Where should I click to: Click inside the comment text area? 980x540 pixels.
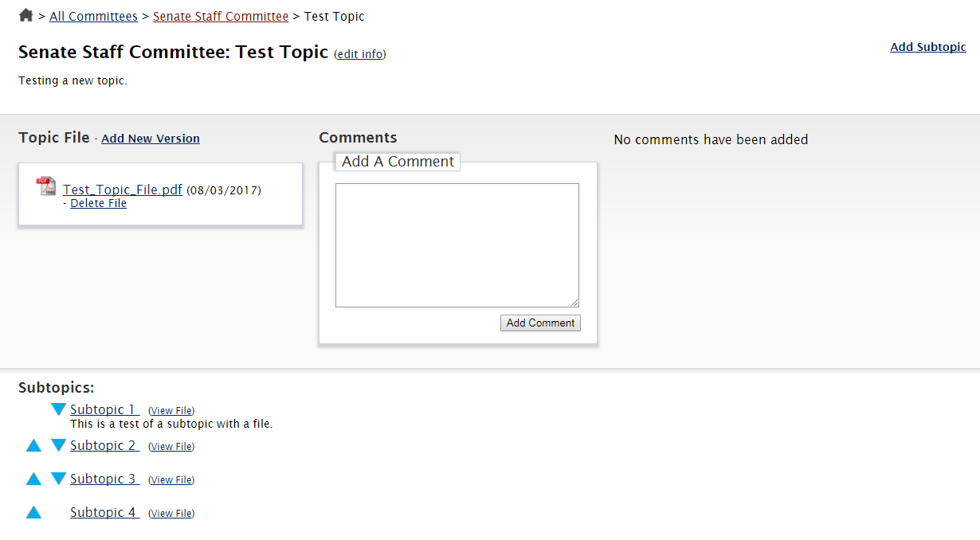(x=457, y=245)
